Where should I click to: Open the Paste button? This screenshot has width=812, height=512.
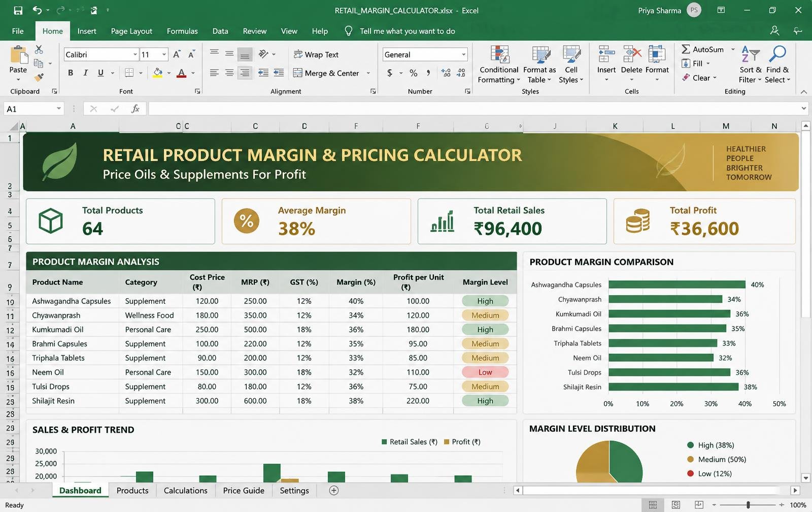click(18, 63)
